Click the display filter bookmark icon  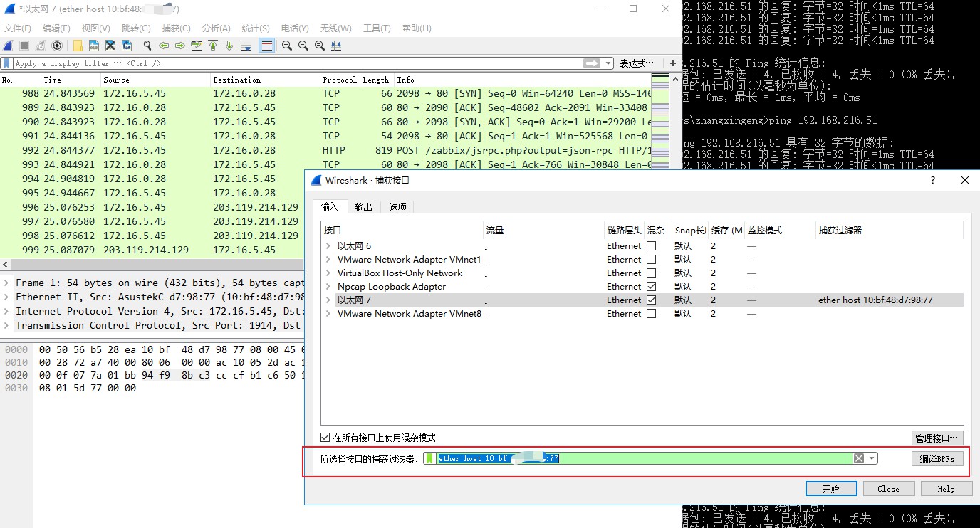click(x=6, y=63)
